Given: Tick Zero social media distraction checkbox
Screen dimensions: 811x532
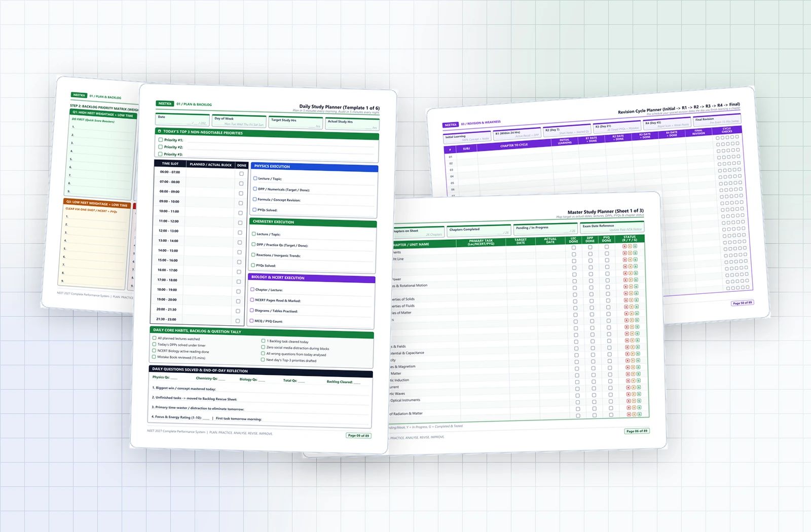Looking at the screenshot, I should point(263,347).
